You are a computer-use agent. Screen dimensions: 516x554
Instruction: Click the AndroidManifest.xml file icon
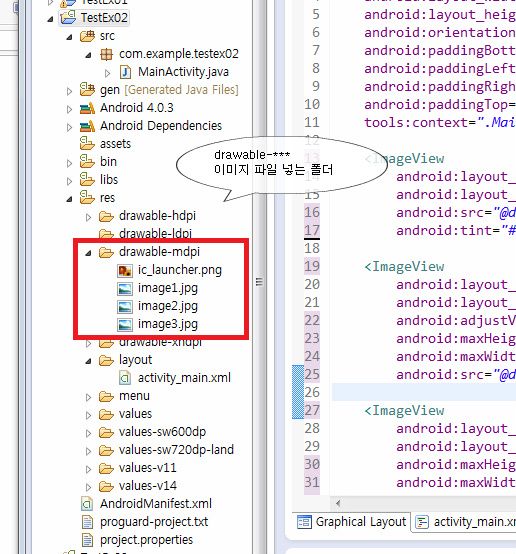click(x=87, y=504)
